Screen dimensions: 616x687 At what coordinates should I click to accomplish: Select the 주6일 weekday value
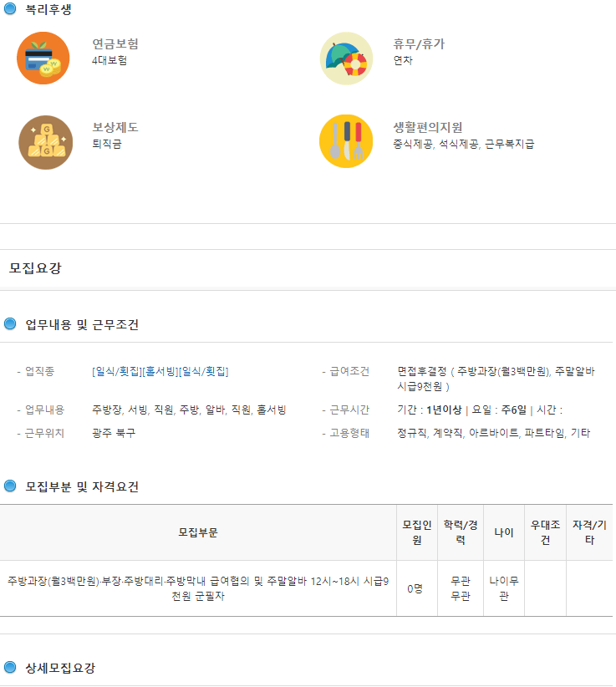(x=513, y=410)
